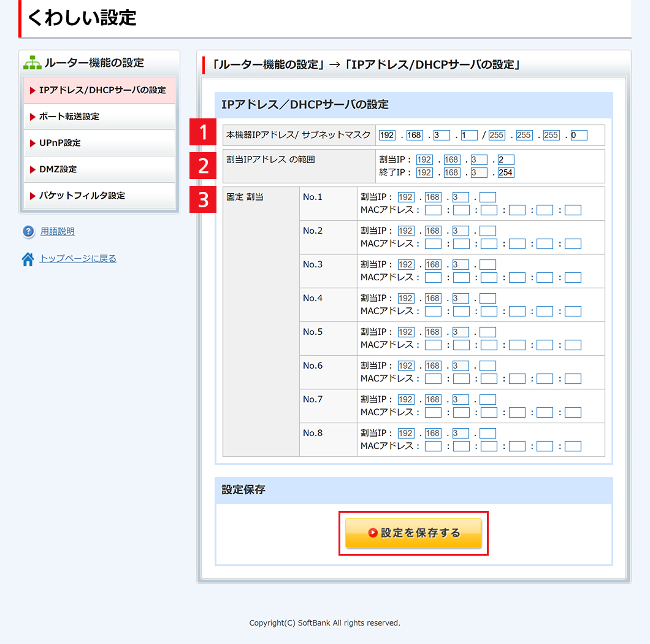The image size is (650, 644).
Task: Click No.4 MACアドレス fourth field
Action: pyautogui.click(x=517, y=312)
